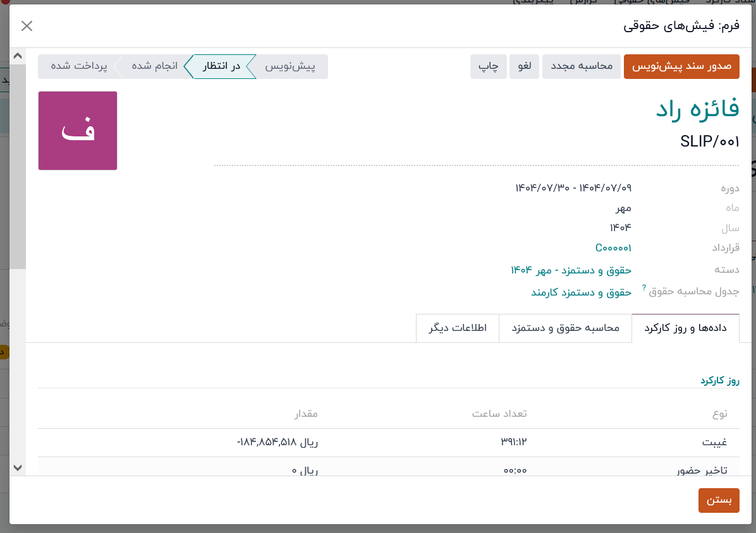Switch to محاسبه حقوق و دستمزد tab
Viewport: 756px width, 533px height.
pos(565,328)
